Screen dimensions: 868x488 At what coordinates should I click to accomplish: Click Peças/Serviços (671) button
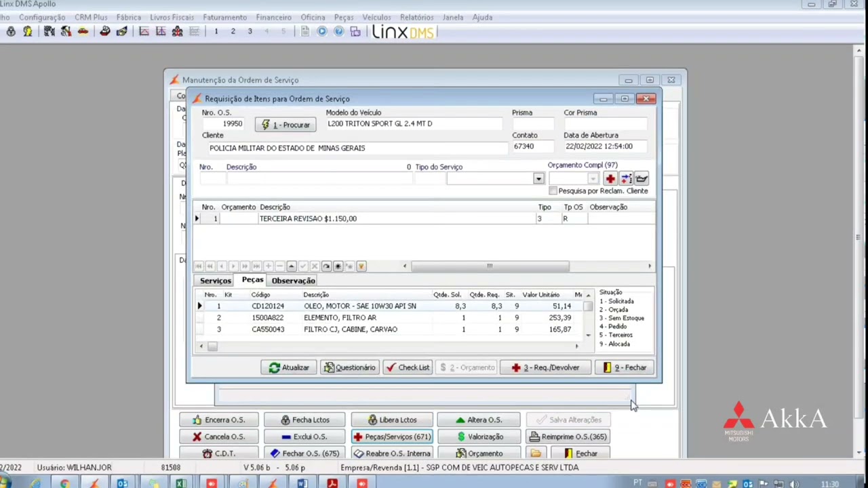point(391,436)
